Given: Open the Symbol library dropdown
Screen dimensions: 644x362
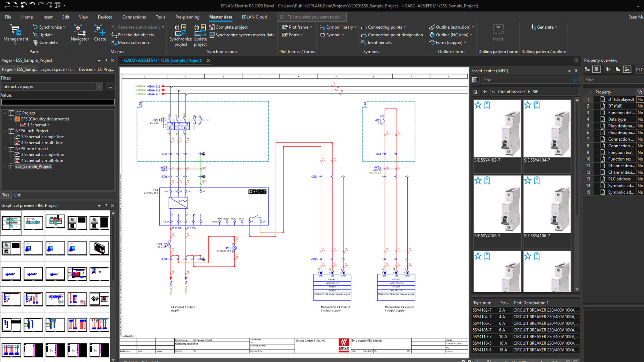Looking at the screenshot, I should [x=355, y=27].
